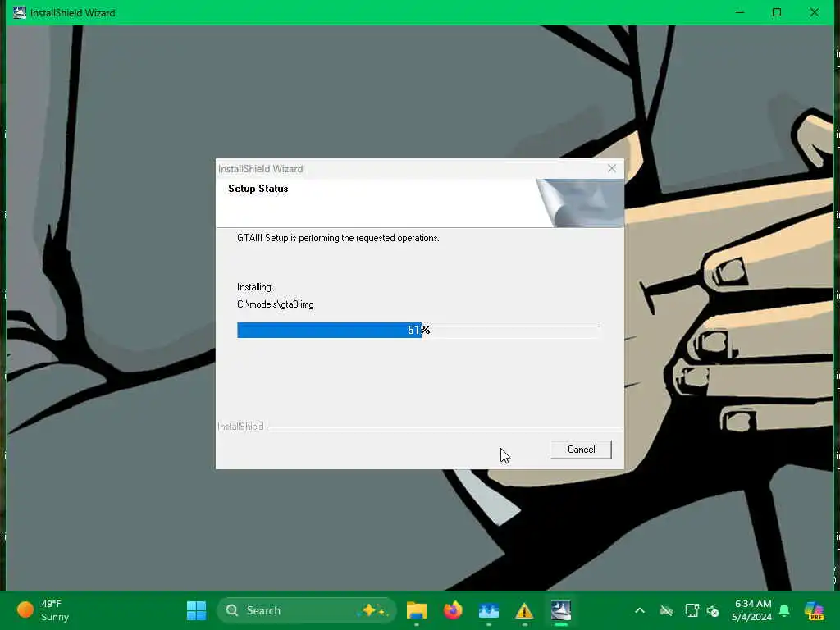Viewport: 840px width, 630px height.
Task: Show hidden system tray icons
Action: (640, 610)
